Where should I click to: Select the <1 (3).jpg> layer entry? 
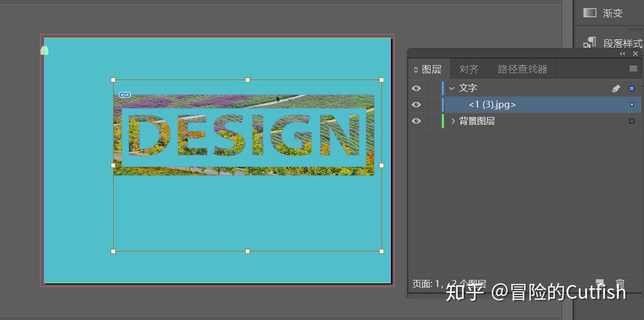tap(492, 104)
